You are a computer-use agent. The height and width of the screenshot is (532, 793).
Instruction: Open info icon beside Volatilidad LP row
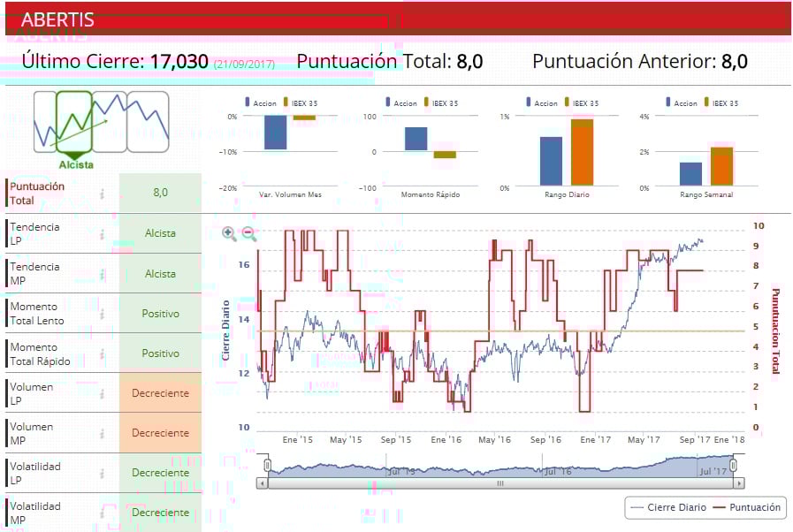tap(103, 474)
